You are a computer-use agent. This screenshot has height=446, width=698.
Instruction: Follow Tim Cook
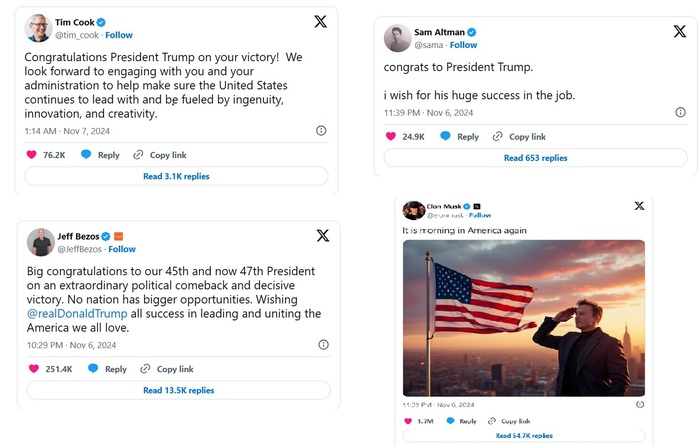tap(119, 35)
